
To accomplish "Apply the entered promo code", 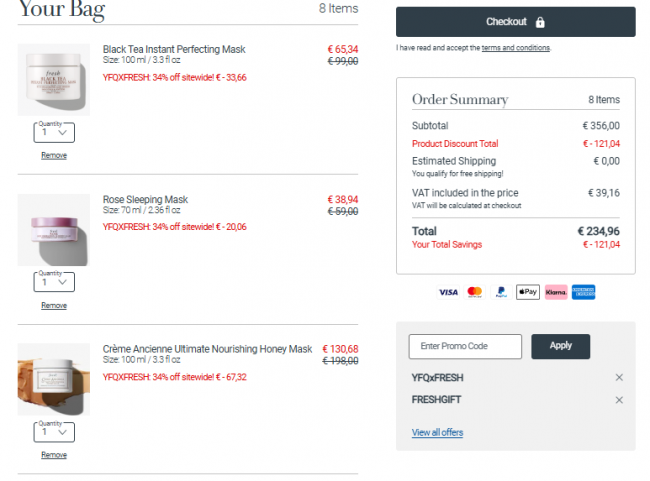I will [560, 346].
